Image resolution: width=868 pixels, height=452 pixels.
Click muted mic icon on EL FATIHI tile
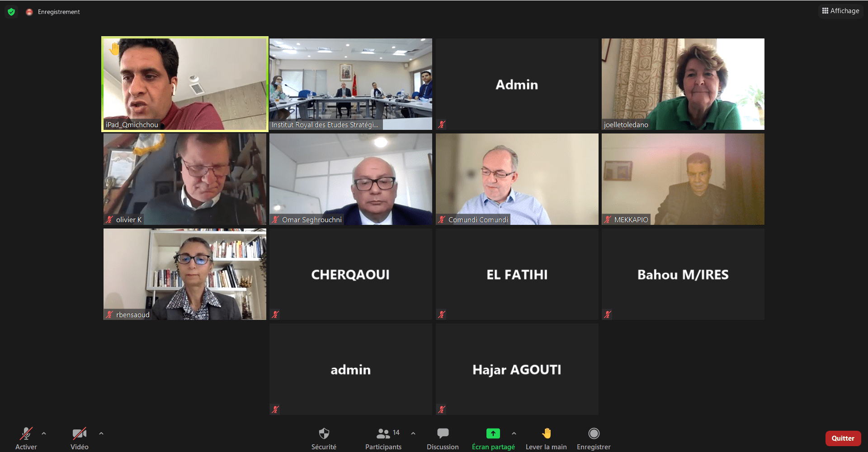[442, 314]
